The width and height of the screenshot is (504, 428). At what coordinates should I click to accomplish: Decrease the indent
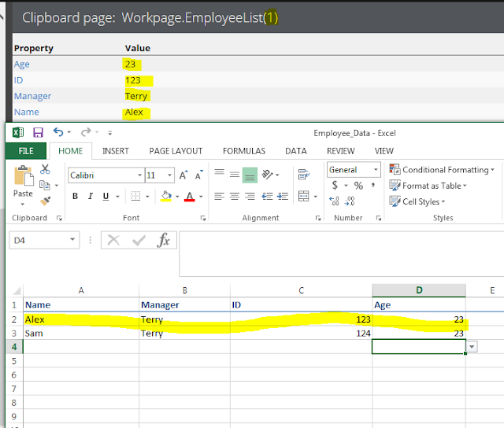(267, 196)
